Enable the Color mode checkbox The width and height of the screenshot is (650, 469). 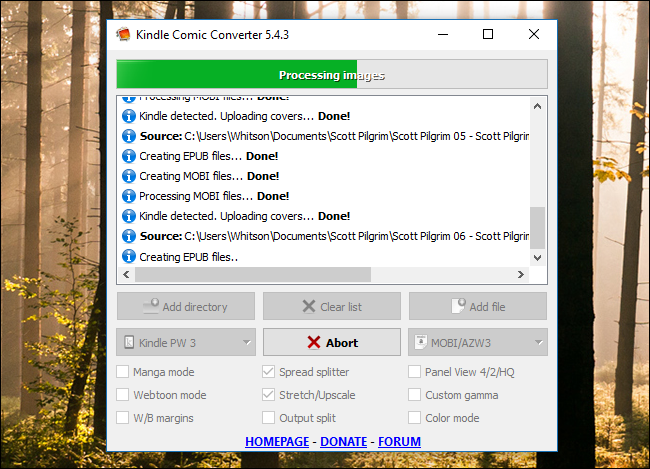coord(414,417)
